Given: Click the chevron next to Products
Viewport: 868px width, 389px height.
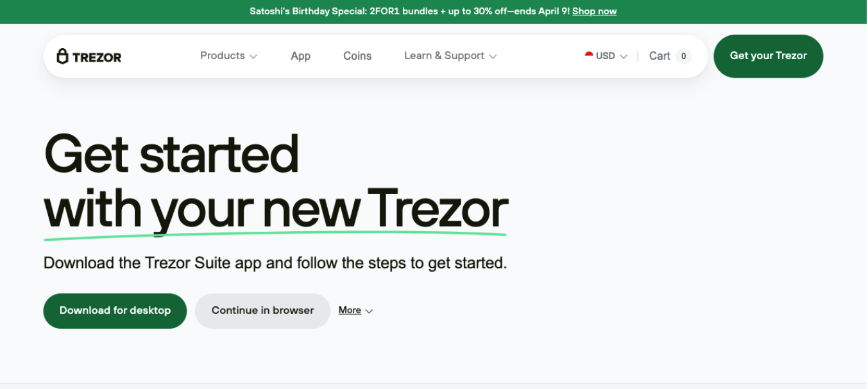Looking at the screenshot, I should (x=253, y=56).
